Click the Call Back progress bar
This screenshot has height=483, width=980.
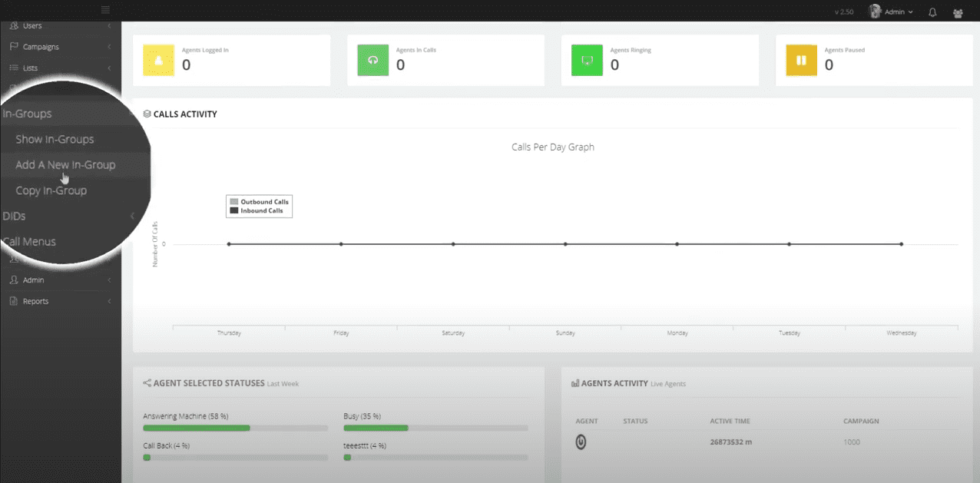click(235, 458)
